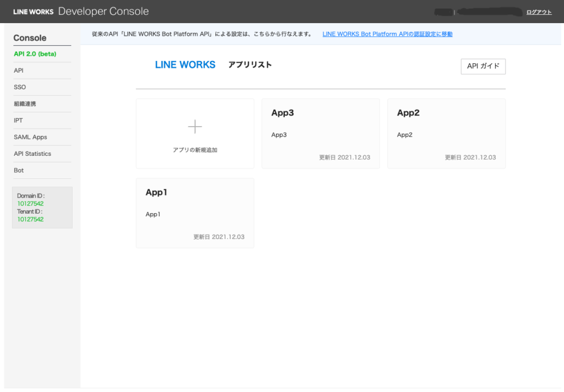
Task: Select IPT in the sidebar
Action: click(x=18, y=120)
